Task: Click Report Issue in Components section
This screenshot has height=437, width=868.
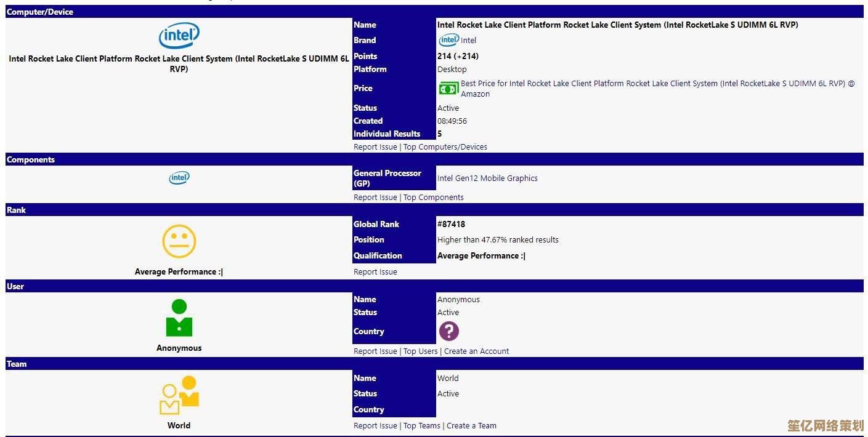Action: pos(375,198)
